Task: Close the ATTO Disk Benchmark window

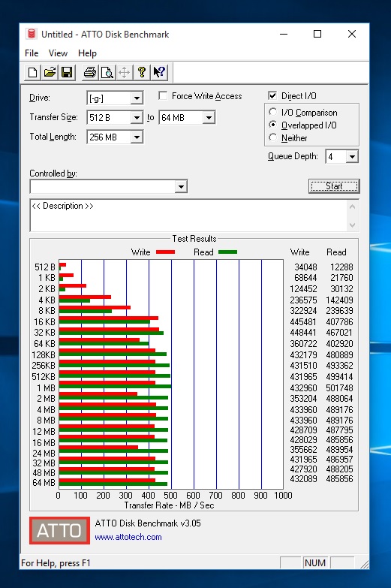Action: tap(352, 34)
